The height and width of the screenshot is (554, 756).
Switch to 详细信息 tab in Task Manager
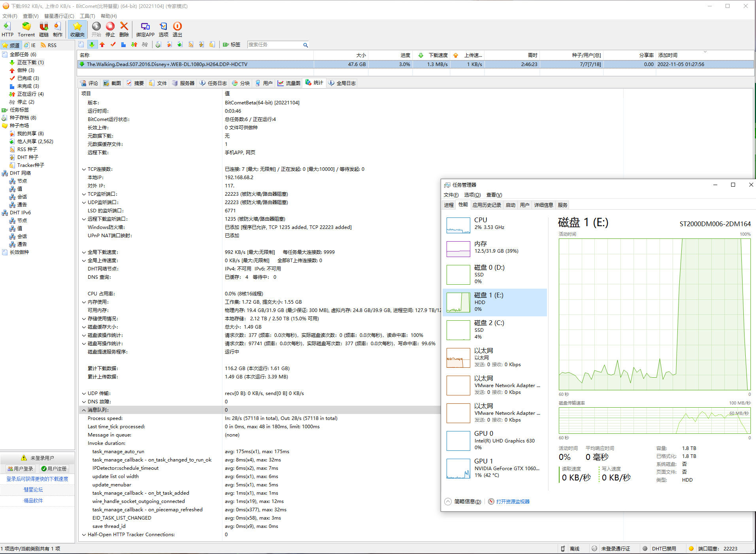(543, 205)
